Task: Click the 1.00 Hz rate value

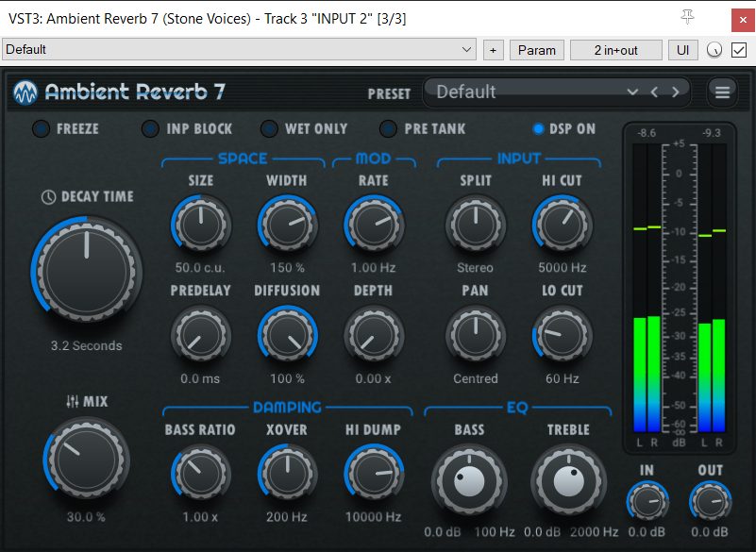Action: [373, 268]
